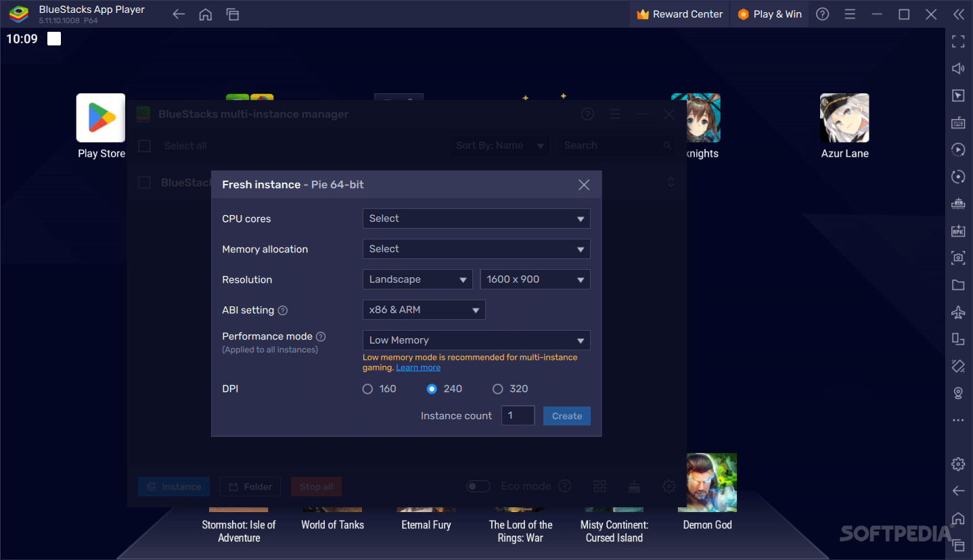Open Sort By: Name dropdown in manager
This screenshot has width=973, height=560.
point(500,145)
